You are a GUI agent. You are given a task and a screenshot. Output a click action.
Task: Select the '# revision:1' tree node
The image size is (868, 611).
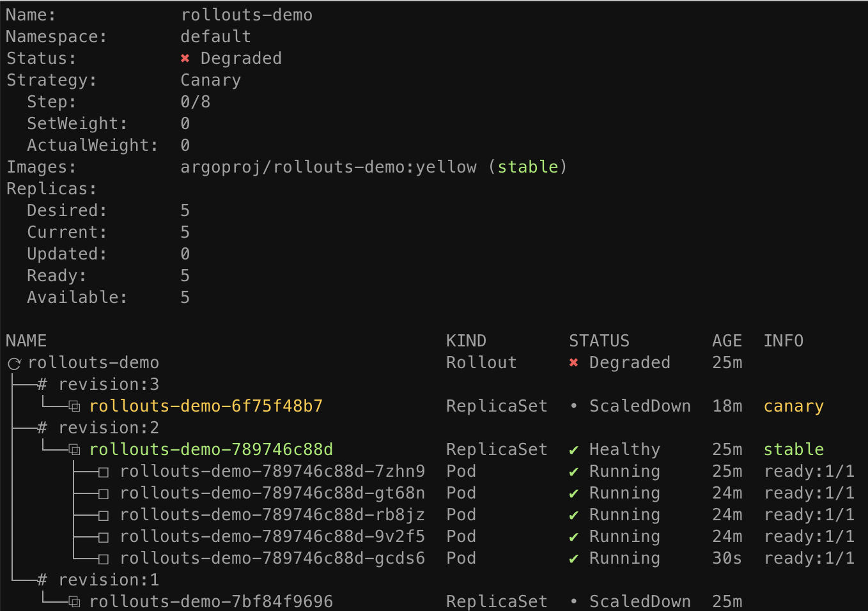pyautogui.click(x=98, y=580)
